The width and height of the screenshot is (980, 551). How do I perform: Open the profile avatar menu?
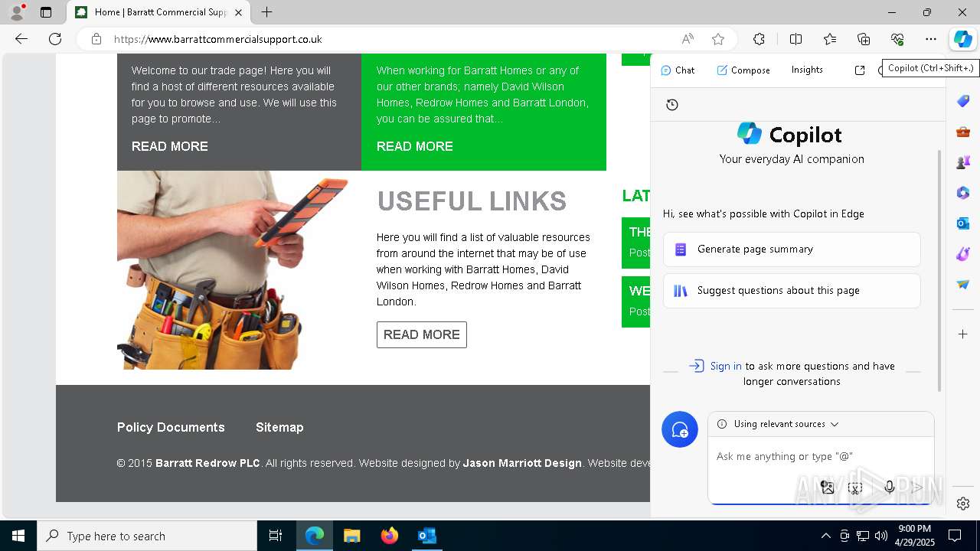17,12
